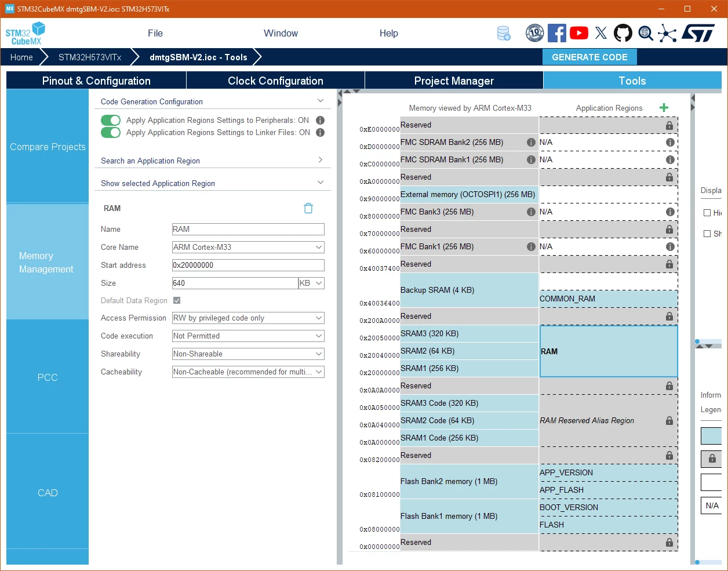Open the Code execution dropdown
The image size is (728, 571).
point(248,336)
